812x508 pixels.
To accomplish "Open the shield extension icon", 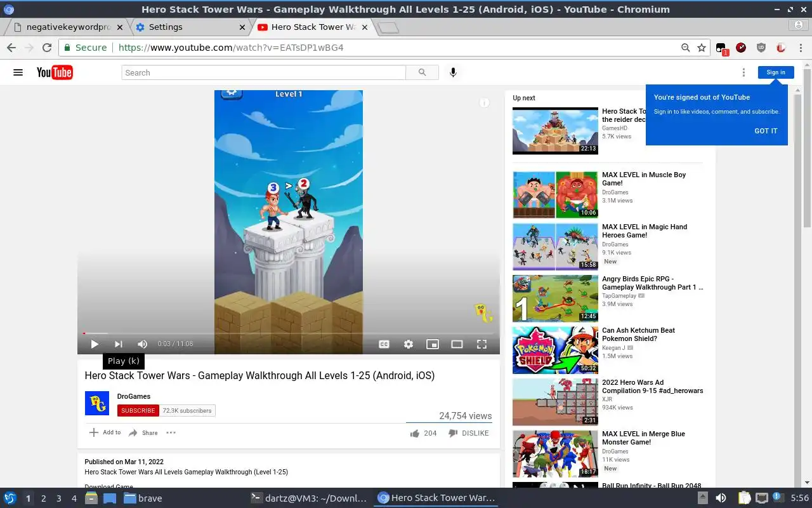I will (761, 48).
